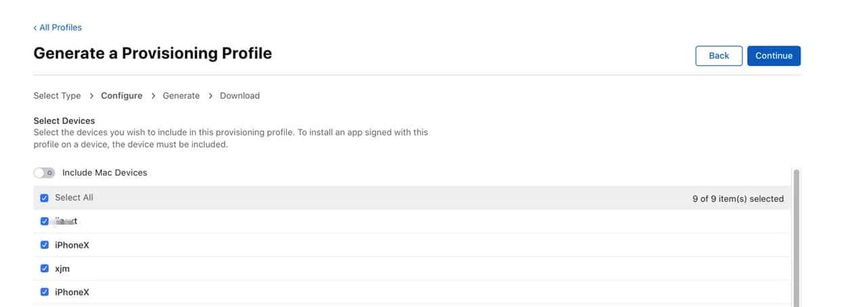Viewport: 868px width, 307px height.
Task: Click the xjm device name
Action: 62,269
